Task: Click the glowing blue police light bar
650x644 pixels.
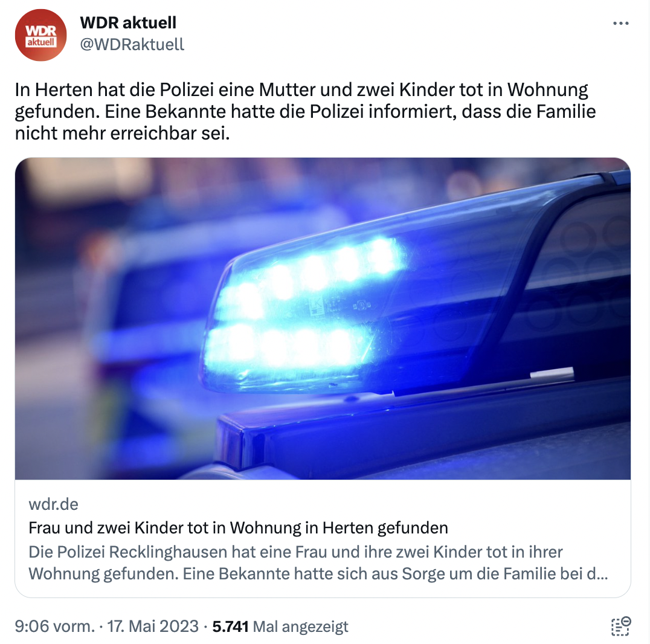Action: point(303,315)
